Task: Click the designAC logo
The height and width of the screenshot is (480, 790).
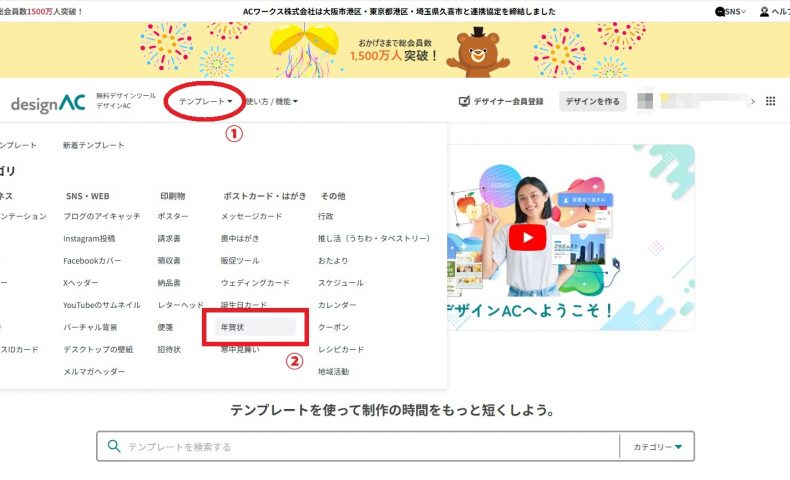Action: [47, 104]
